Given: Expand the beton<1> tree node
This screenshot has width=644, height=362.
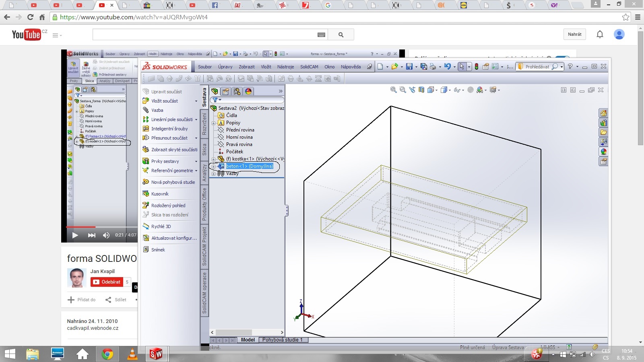Looking at the screenshot, I should 214,166.
